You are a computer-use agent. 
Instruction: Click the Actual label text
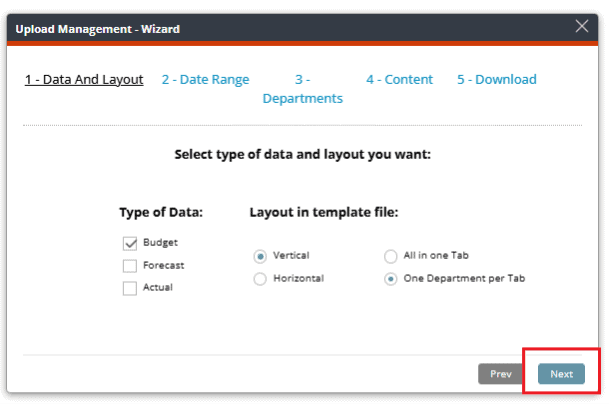pos(158,287)
